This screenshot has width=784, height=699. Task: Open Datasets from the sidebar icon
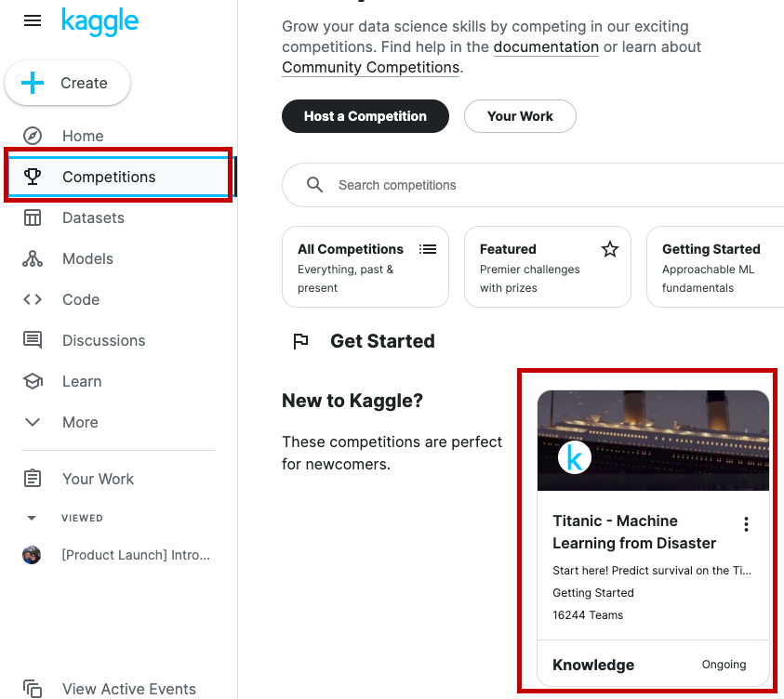(x=33, y=218)
